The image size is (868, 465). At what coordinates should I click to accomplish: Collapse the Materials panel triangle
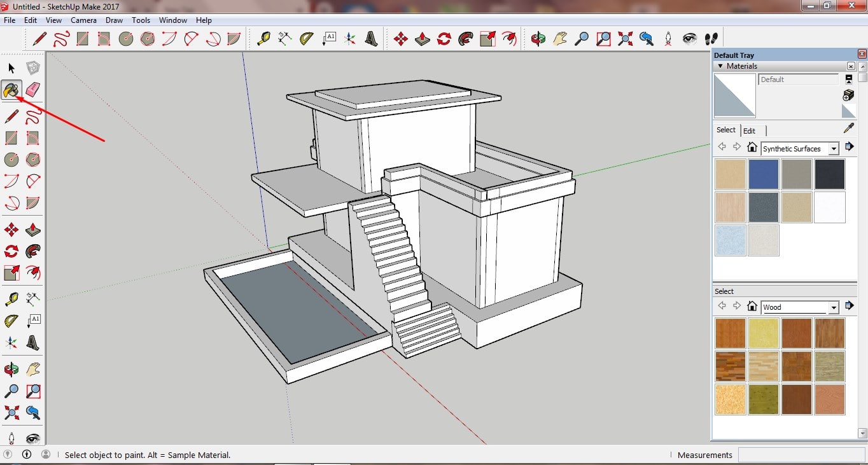coord(720,66)
